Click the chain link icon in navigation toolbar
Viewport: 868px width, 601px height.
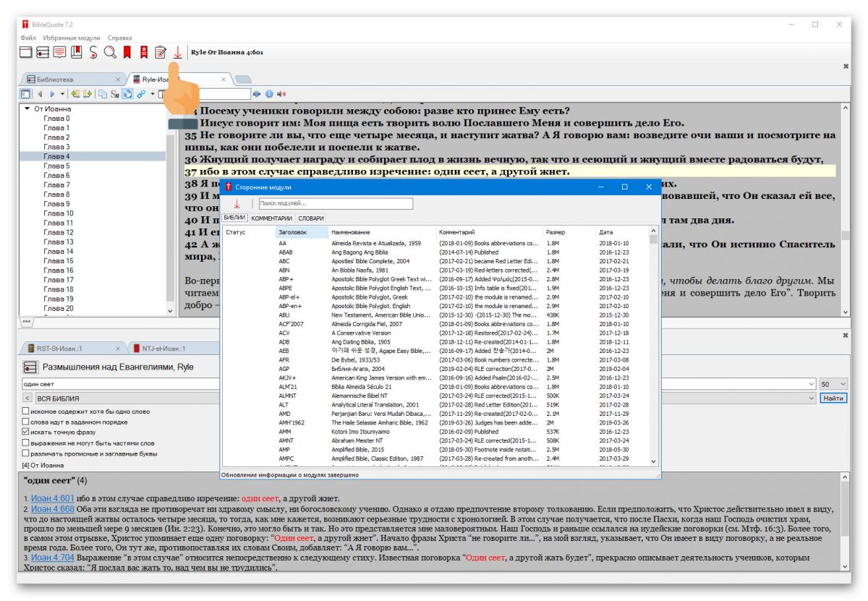click(x=142, y=93)
